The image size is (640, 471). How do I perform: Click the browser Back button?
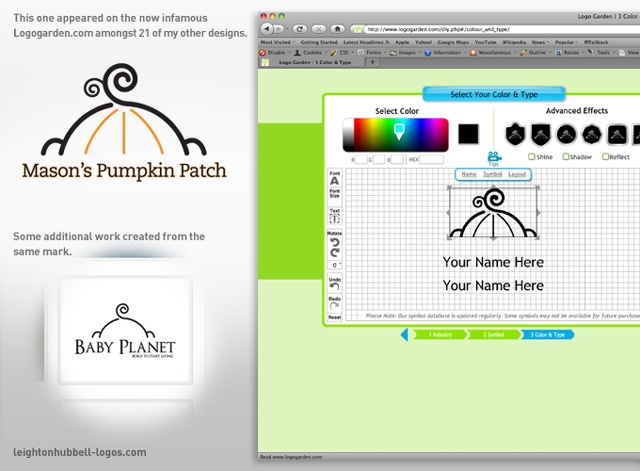267,29
